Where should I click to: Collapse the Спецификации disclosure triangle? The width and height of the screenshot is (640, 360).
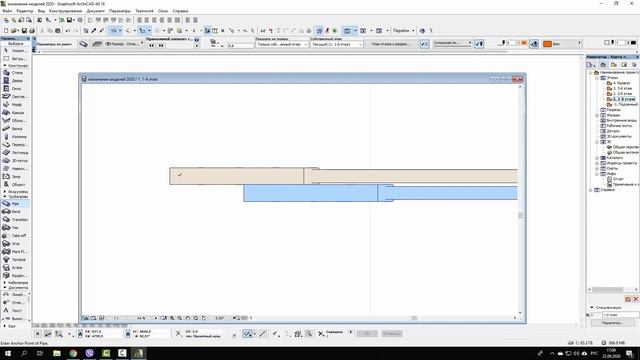(x=592, y=307)
